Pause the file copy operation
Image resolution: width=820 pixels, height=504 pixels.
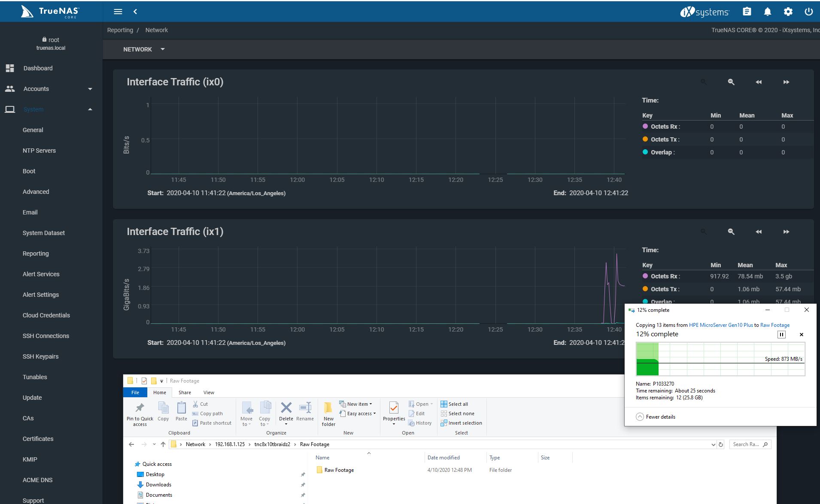[781, 335]
